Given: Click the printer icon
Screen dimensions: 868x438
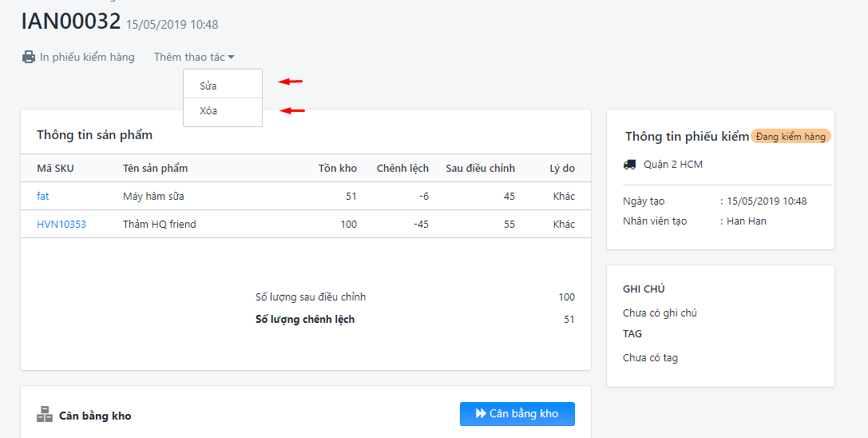Looking at the screenshot, I should (x=29, y=57).
